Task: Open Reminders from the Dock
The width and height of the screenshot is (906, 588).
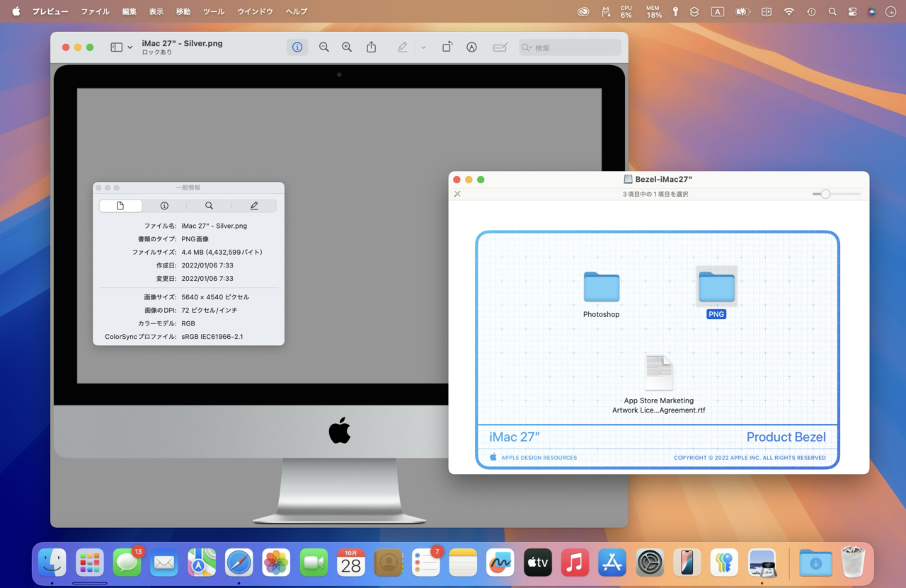Action: [426, 563]
